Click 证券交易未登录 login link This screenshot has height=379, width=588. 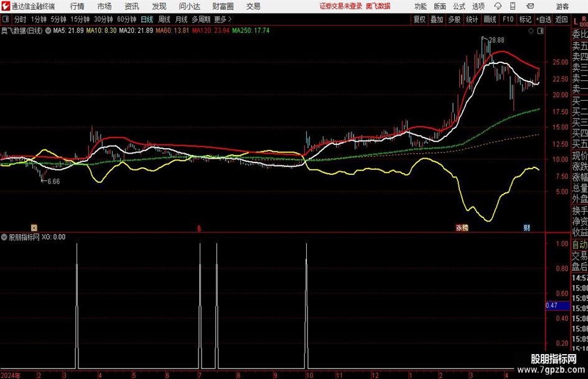click(341, 6)
